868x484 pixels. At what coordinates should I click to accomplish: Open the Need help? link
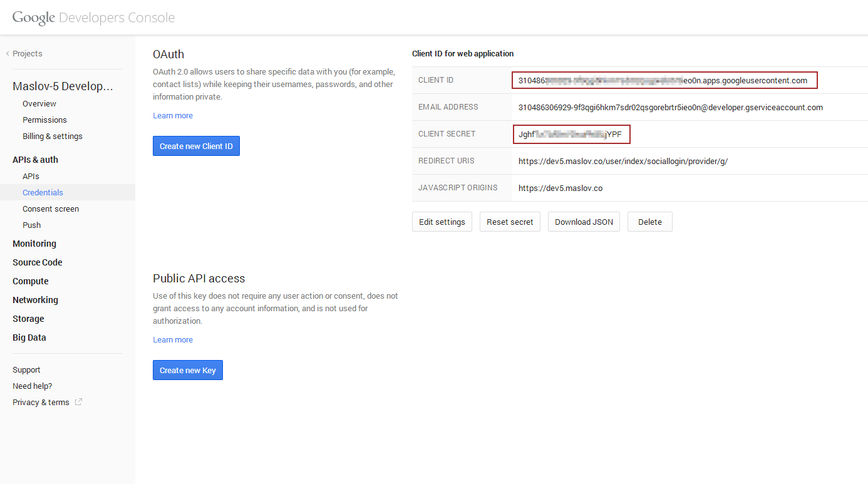(33, 386)
